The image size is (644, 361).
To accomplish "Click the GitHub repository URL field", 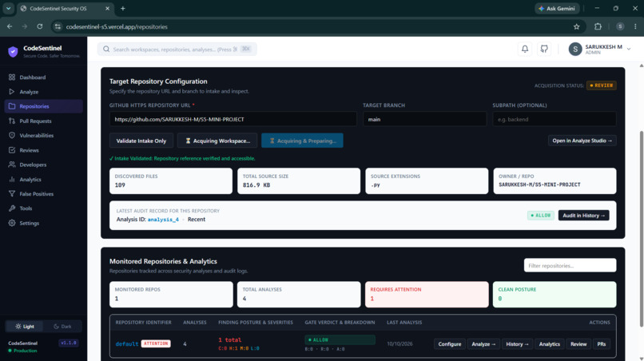I will coord(233,119).
